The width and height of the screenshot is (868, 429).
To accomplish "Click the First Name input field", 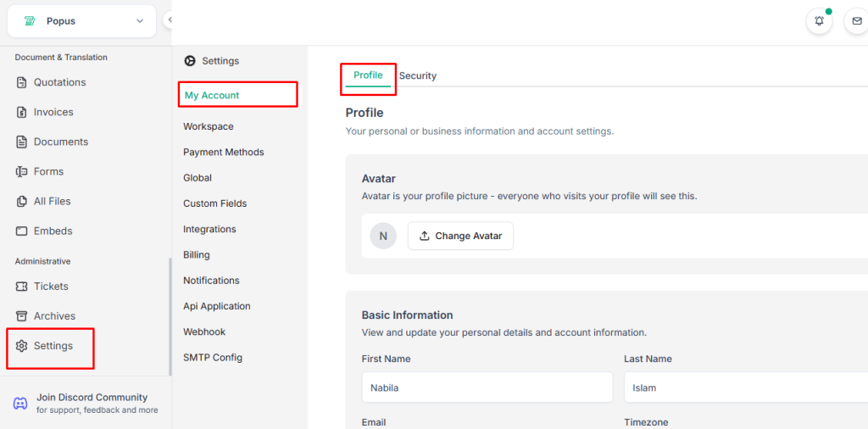I will pos(487,387).
